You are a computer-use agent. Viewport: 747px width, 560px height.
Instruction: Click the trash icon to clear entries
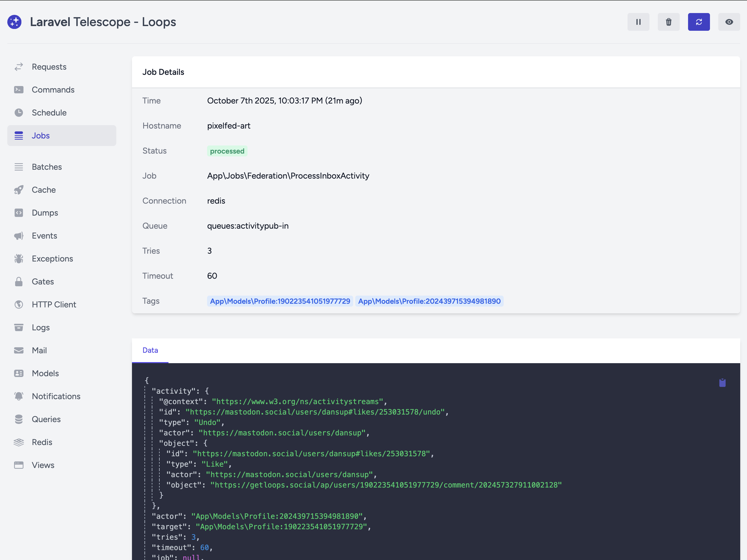(x=668, y=22)
